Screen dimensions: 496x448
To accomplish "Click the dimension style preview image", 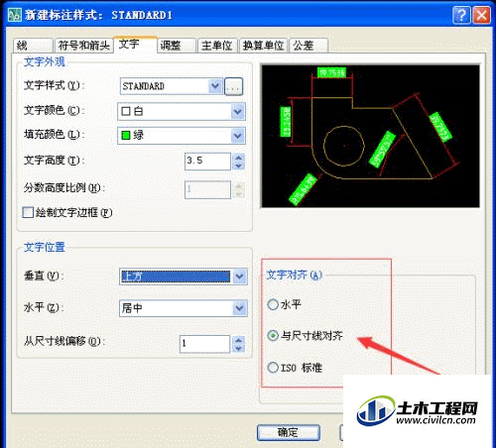I will point(370,136).
